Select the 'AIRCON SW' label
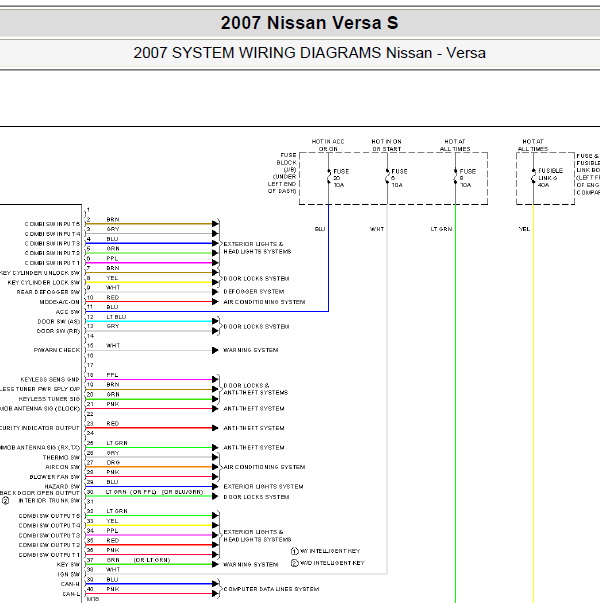The image size is (600, 603). [63, 467]
